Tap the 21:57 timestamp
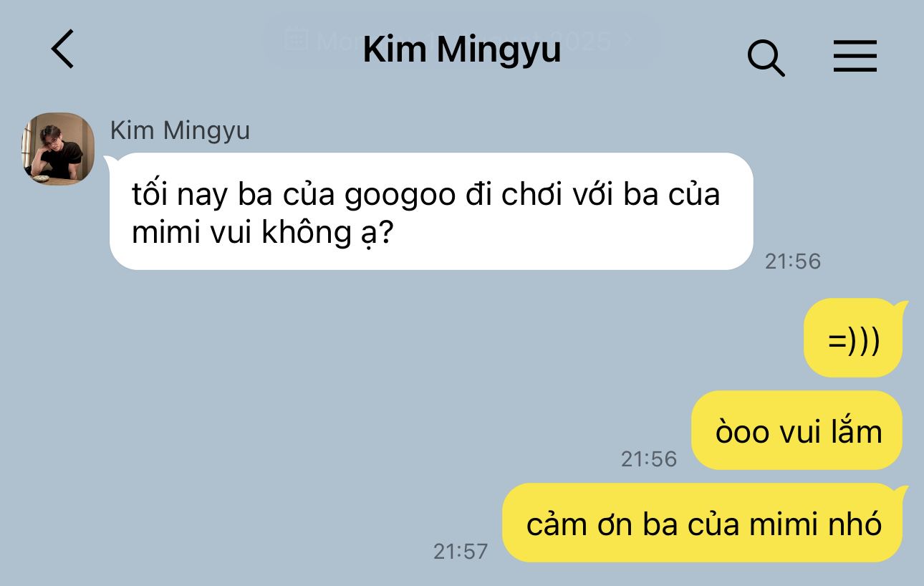 [x=461, y=552]
